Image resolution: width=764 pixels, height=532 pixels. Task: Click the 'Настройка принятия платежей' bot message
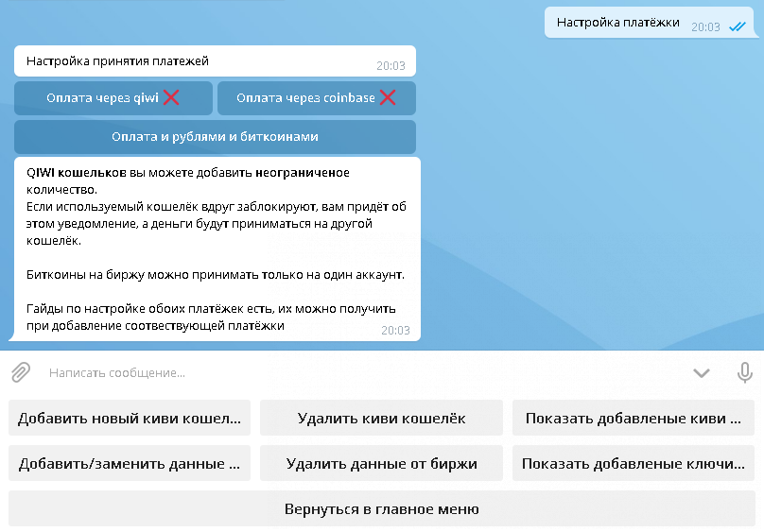(118, 60)
